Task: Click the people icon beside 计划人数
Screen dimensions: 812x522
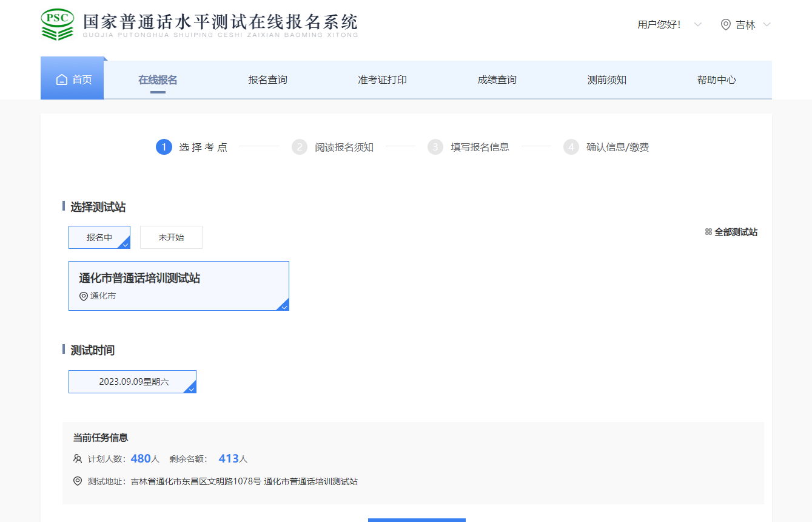Action: pyautogui.click(x=78, y=459)
